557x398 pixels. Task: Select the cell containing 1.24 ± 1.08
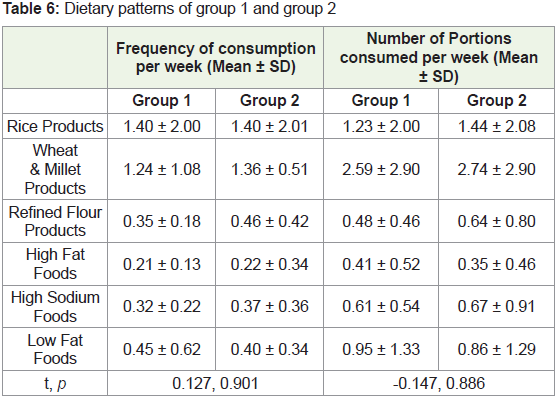coord(162,169)
